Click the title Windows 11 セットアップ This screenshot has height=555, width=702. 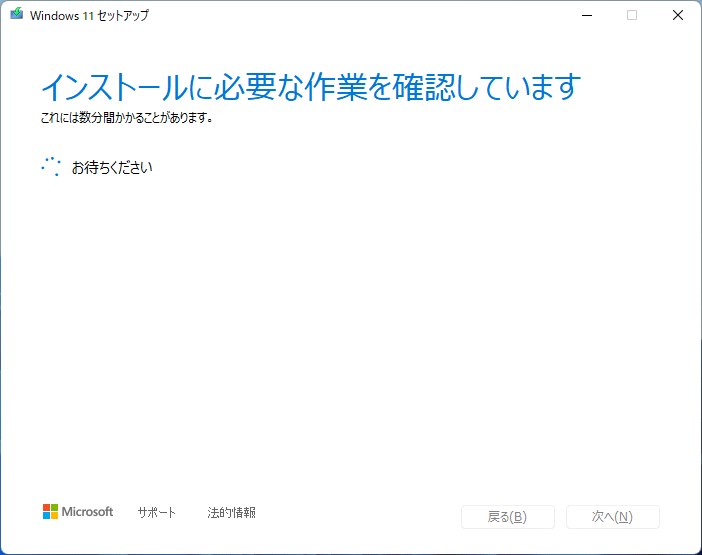point(89,15)
